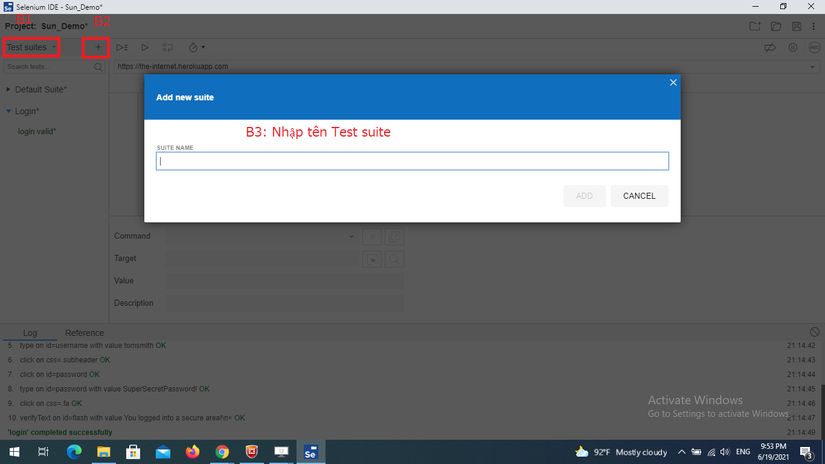The height and width of the screenshot is (464, 825).
Task: Focus the Suite Name input field
Action: [x=412, y=161]
